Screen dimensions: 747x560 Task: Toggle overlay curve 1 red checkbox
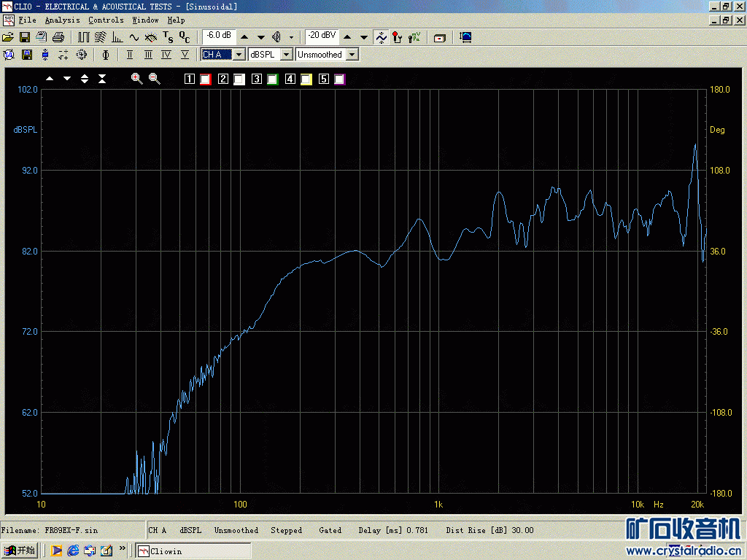(x=205, y=79)
